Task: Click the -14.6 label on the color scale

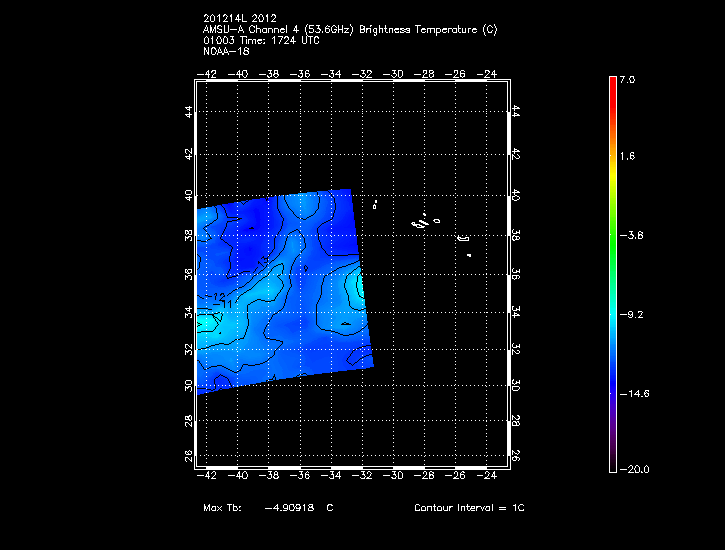Action: pyautogui.click(x=634, y=393)
